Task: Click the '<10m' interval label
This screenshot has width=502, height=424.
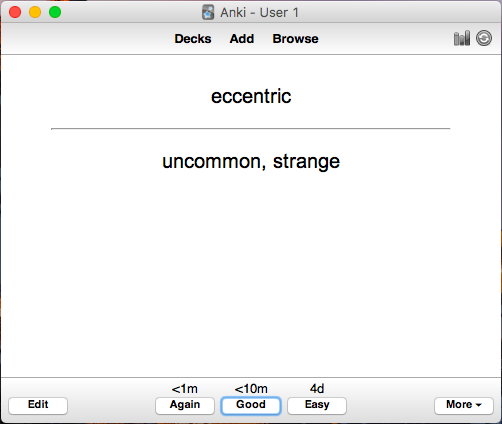Action: tap(251, 389)
